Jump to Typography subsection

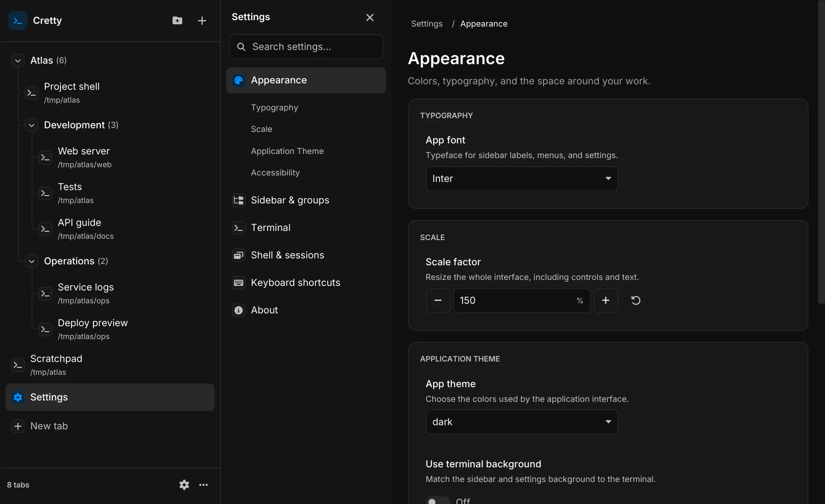tap(275, 108)
